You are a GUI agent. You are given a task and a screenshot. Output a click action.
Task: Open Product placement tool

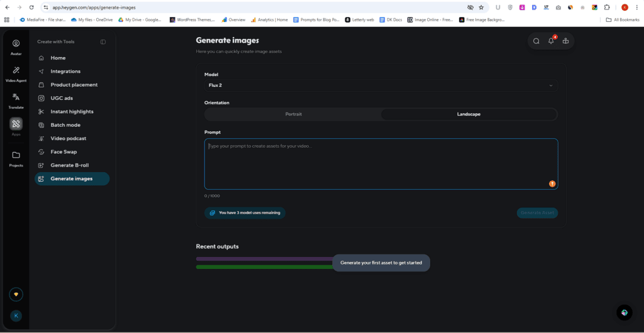coord(72,85)
